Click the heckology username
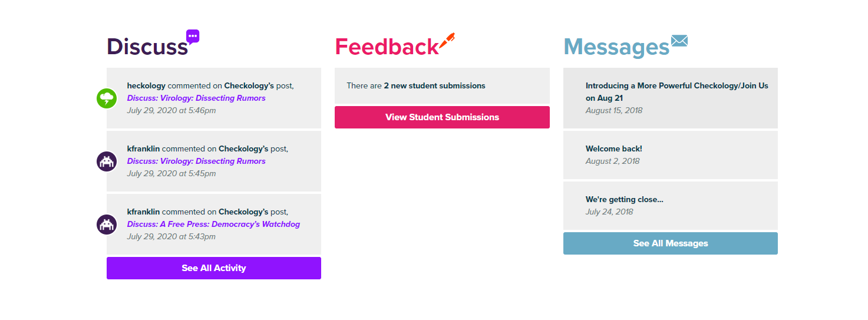The height and width of the screenshot is (320, 868). click(x=146, y=86)
